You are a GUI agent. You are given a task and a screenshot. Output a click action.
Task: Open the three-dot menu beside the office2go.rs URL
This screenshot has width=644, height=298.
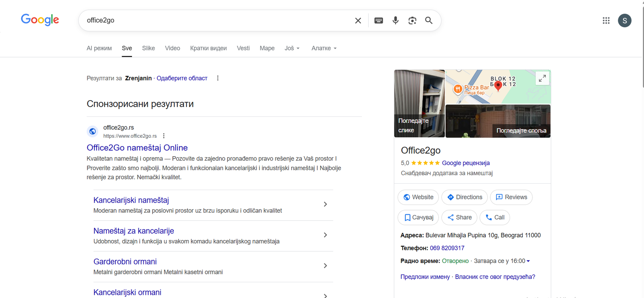(x=164, y=136)
